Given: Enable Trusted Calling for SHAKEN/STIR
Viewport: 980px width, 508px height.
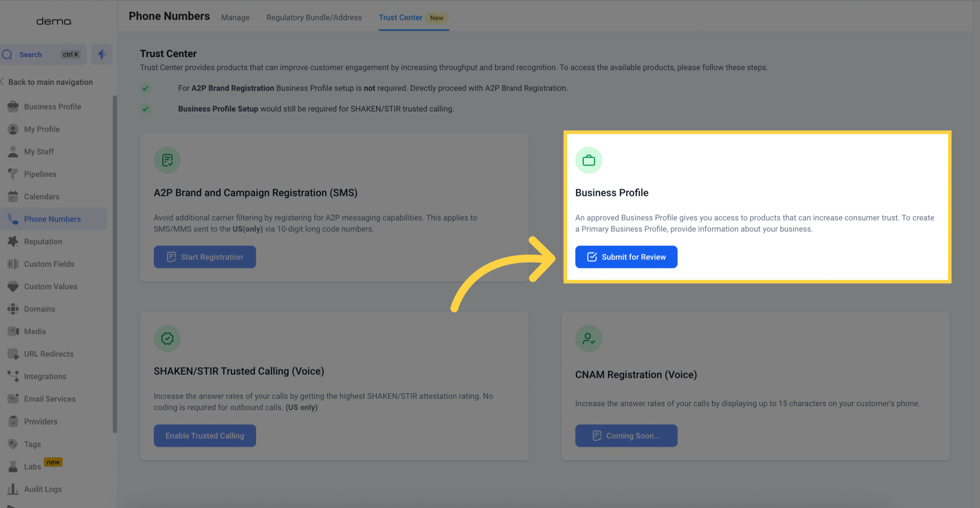Looking at the screenshot, I should (205, 436).
